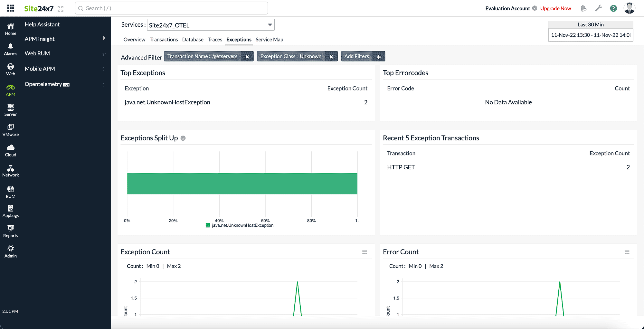Pin the Opentelemetry menu item
Screen dimensions: 644x329
(104, 84)
